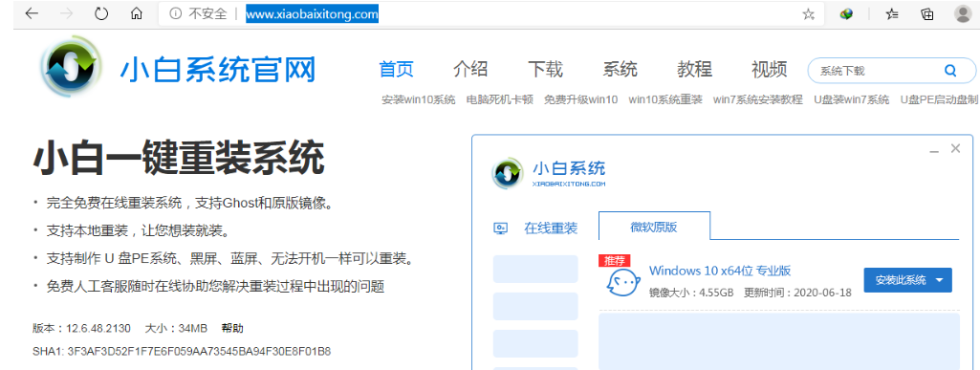Click the 镜像大小：4.55GB text
This screenshot has height=370, width=980.
[691, 293]
